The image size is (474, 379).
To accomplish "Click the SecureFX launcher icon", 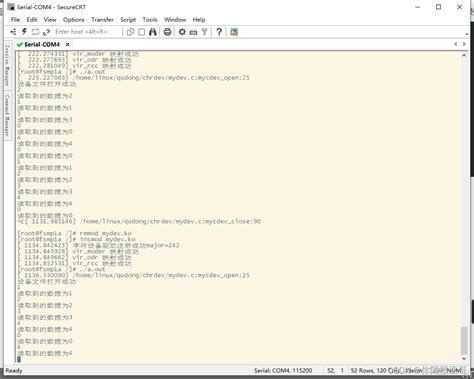I will (234, 32).
